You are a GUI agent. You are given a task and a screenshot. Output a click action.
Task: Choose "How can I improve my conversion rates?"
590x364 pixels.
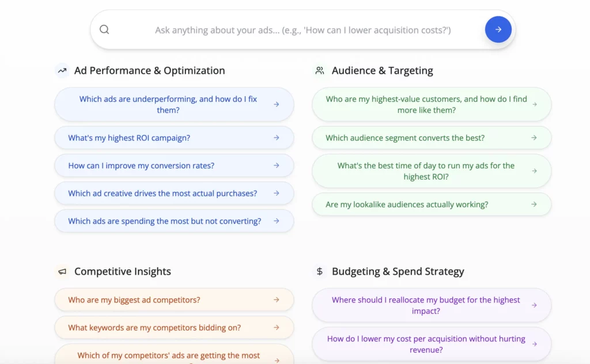point(141,165)
